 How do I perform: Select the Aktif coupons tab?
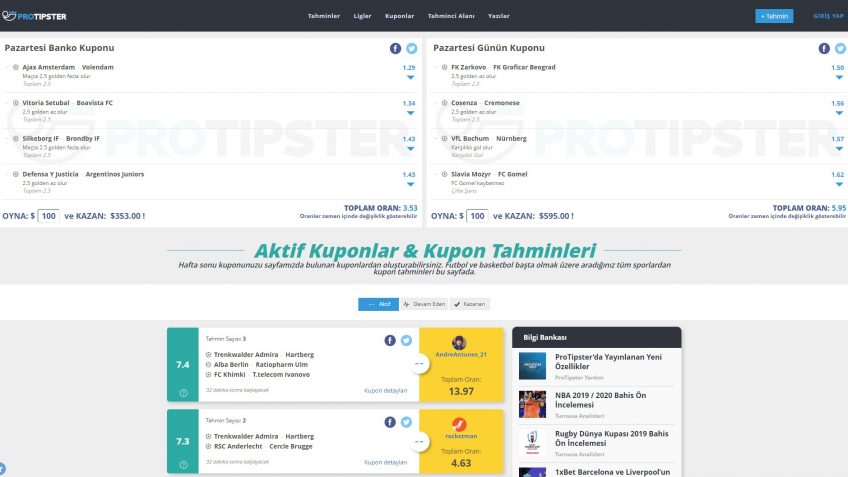coord(379,304)
